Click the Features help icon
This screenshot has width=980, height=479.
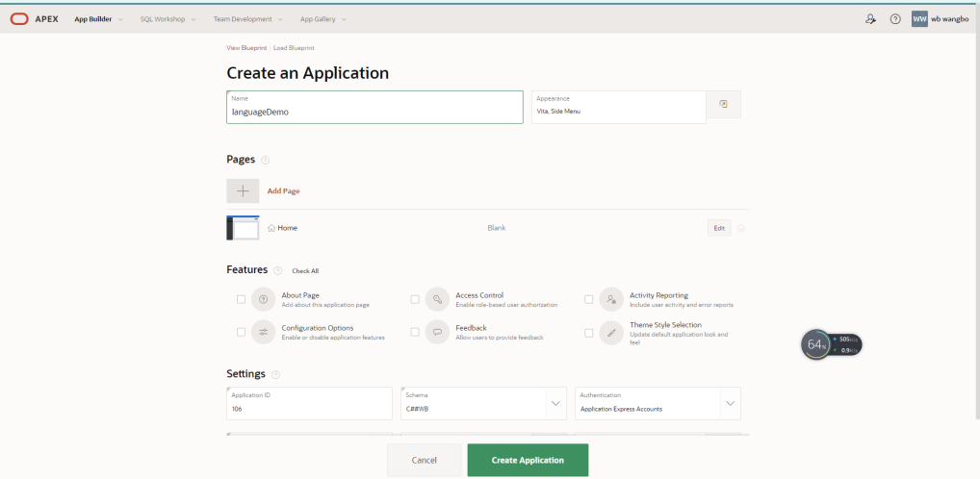[x=277, y=270]
